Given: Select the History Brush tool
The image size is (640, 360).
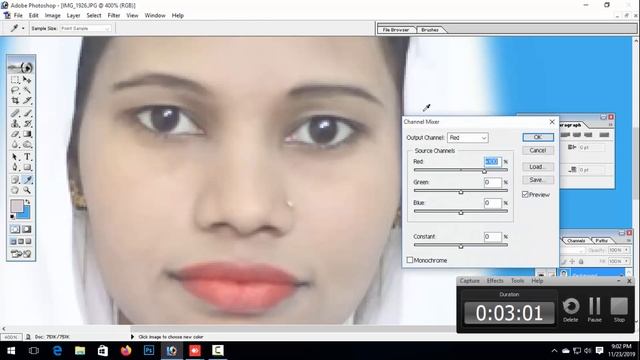Looking at the screenshot, I should (x=27, y=123).
